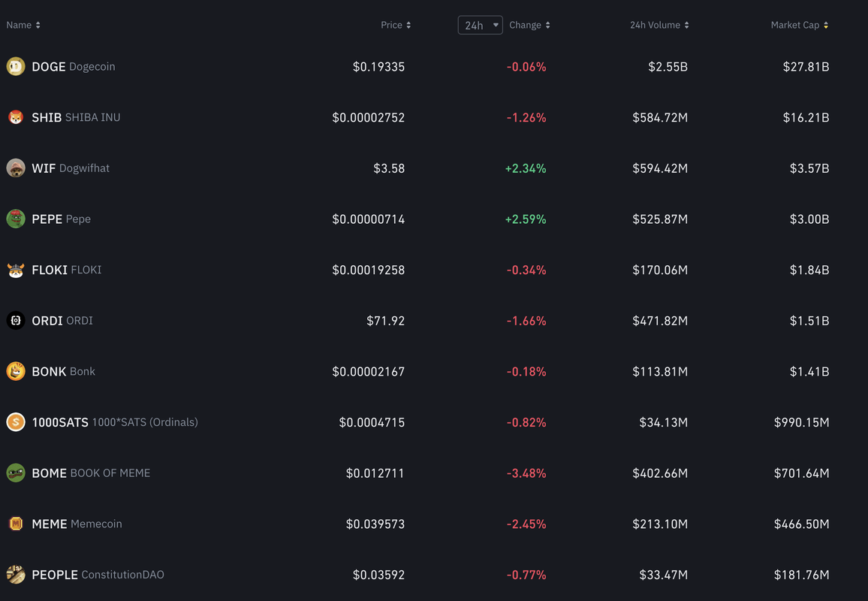The height and width of the screenshot is (601, 868).
Task: Click the Price column header
Action: [391, 25]
